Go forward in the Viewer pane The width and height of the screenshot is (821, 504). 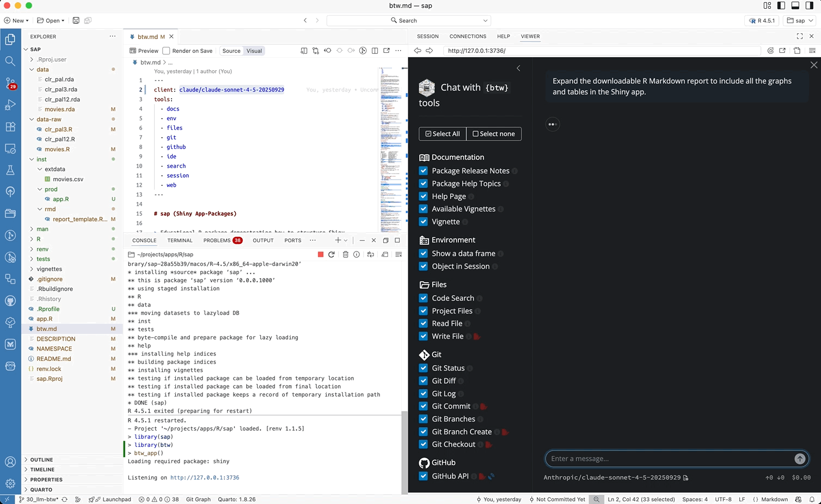[x=430, y=51]
